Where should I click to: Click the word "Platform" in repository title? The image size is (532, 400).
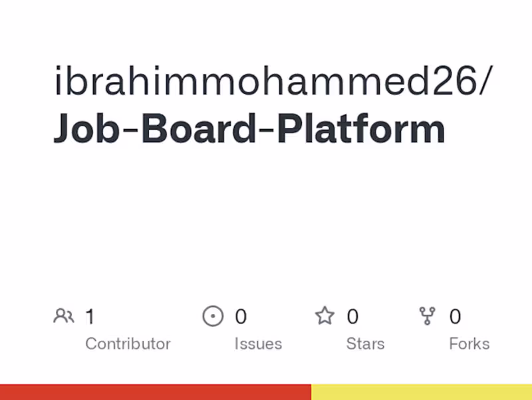tap(361, 130)
